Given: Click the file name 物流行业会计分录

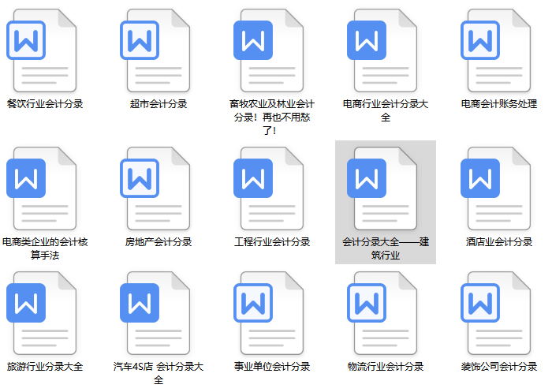Looking at the screenshot, I should [x=386, y=367].
